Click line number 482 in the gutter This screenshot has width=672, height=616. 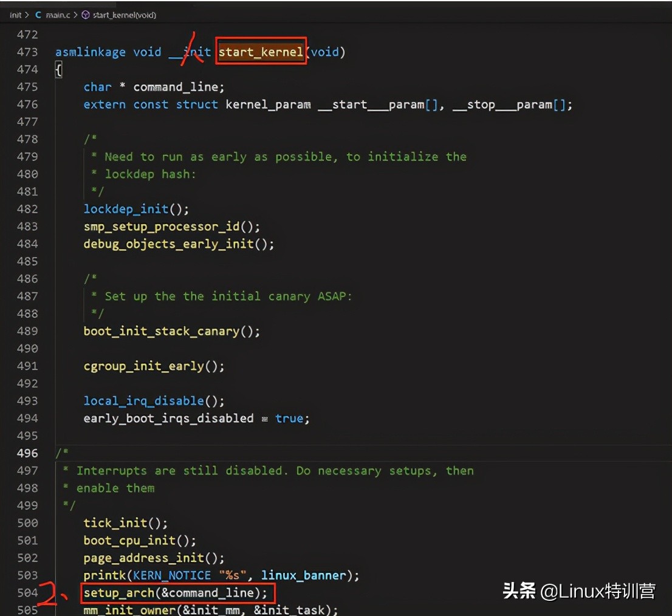point(27,209)
